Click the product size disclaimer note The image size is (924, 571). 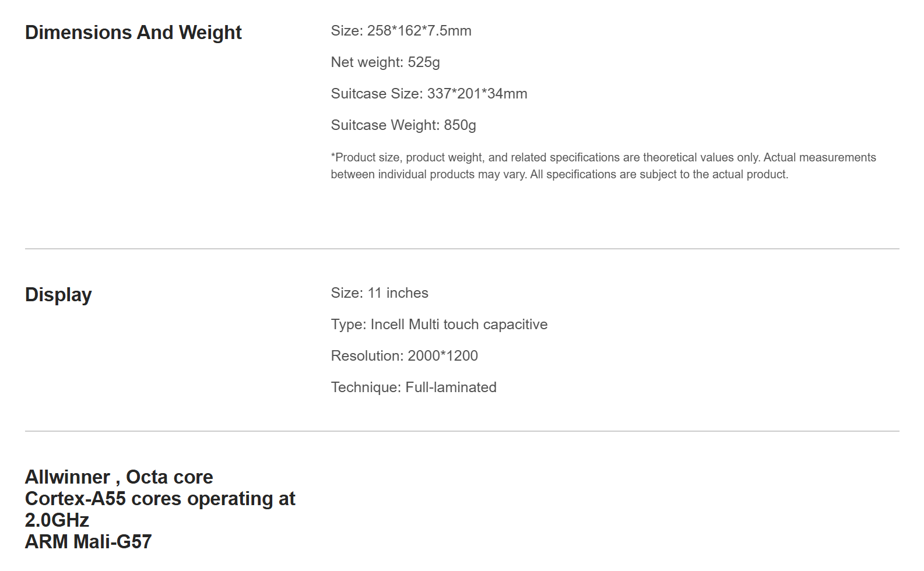coord(603,166)
